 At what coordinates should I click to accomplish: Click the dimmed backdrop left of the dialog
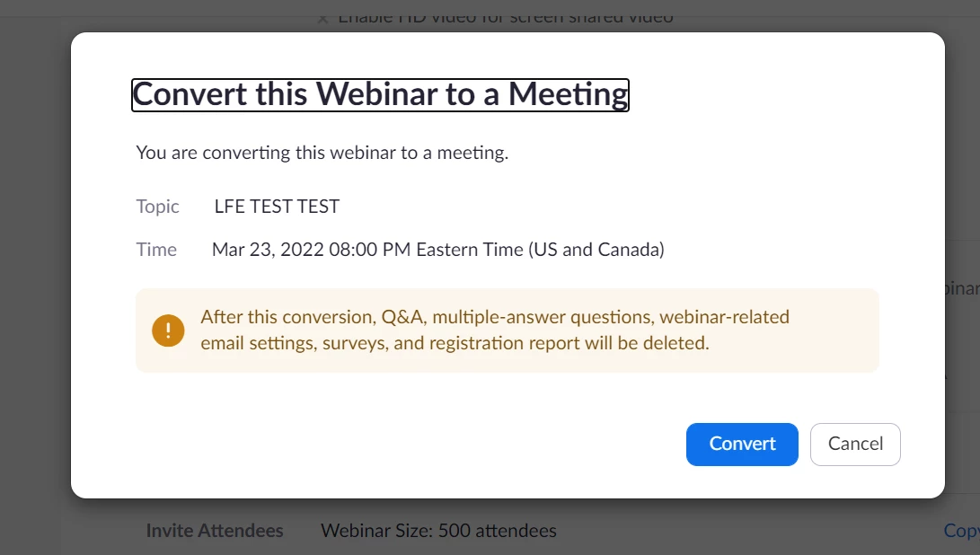click(34, 269)
